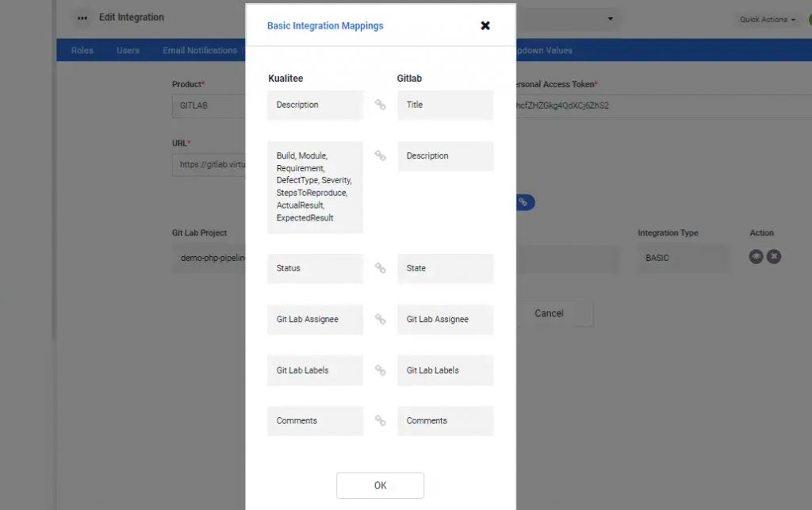This screenshot has width=812, height=510.
Task: Select the Build, Module, Requirement mapping field
Action: click(x=315, y=187)
